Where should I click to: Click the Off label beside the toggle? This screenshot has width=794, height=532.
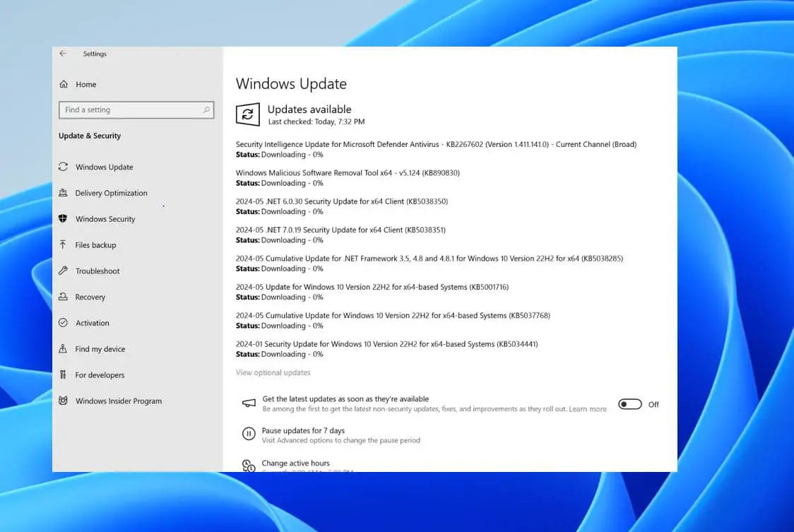(x=653, y=404)
